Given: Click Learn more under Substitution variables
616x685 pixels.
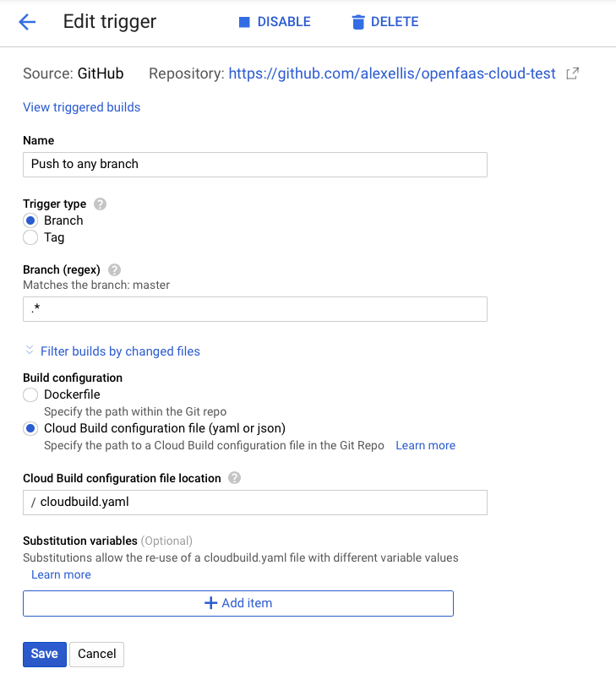Looking at the screenshot, I should tap(61, 574).
